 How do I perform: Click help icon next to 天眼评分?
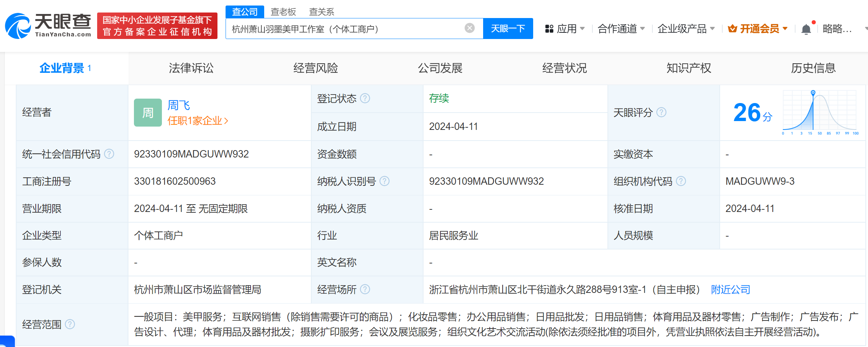coord(661,112)
